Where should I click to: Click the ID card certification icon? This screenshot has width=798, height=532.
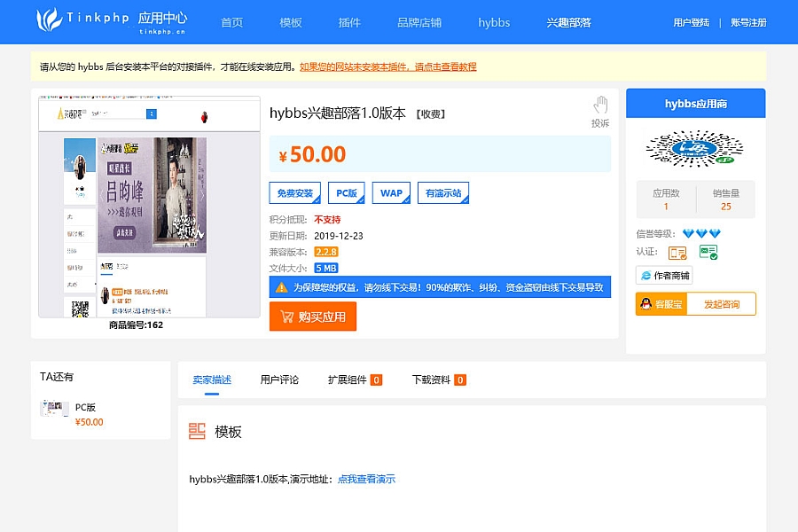(x=677, y=253)
